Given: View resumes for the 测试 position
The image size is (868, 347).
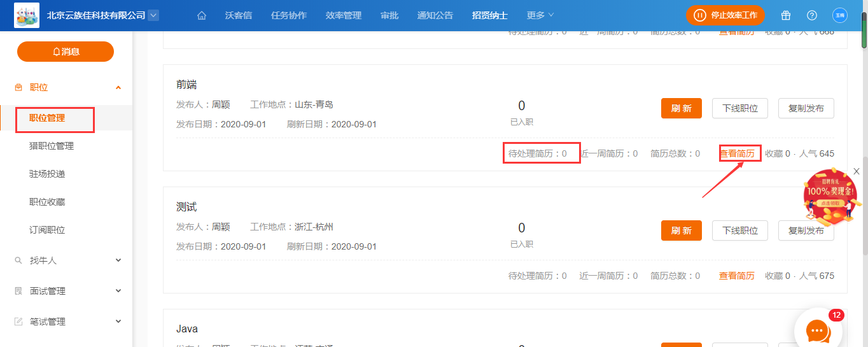Looking at the screenshot, I should 737,276.
